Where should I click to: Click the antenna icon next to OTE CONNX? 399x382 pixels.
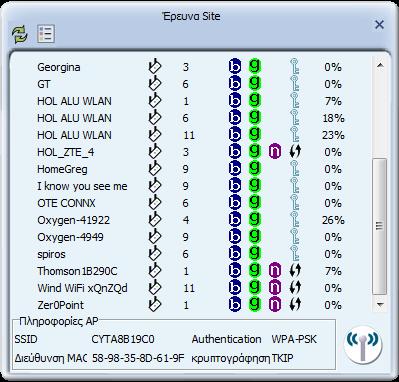click(154, 202)
